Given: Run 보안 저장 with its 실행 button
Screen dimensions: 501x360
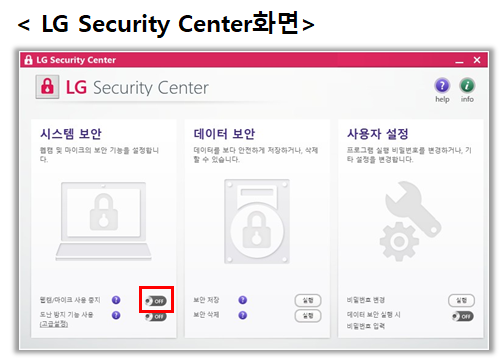Looking at the screenshot, I should pos(308,300).
